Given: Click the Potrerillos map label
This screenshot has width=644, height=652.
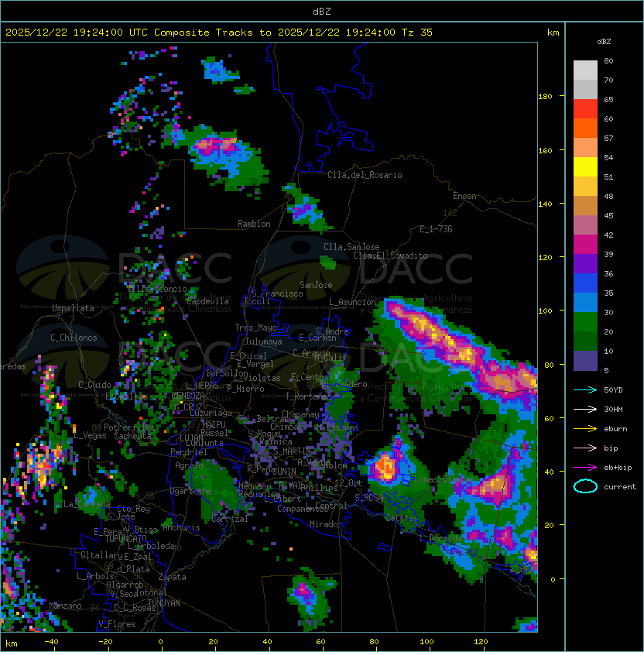Looking at the screenshot, I should tap(129, 427).
